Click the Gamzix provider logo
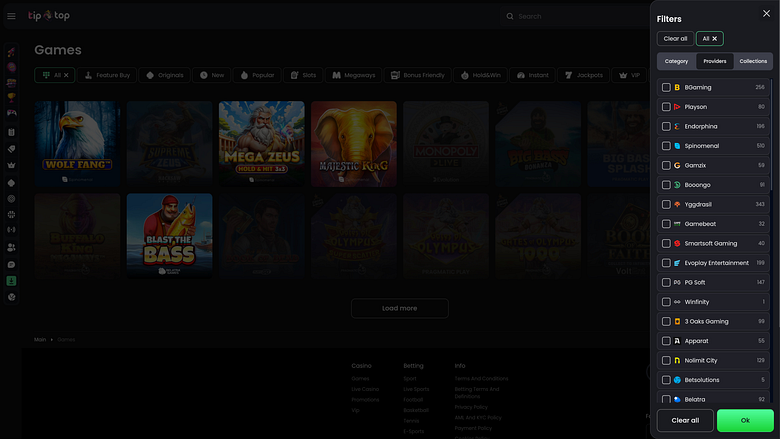 coord(677,166)
